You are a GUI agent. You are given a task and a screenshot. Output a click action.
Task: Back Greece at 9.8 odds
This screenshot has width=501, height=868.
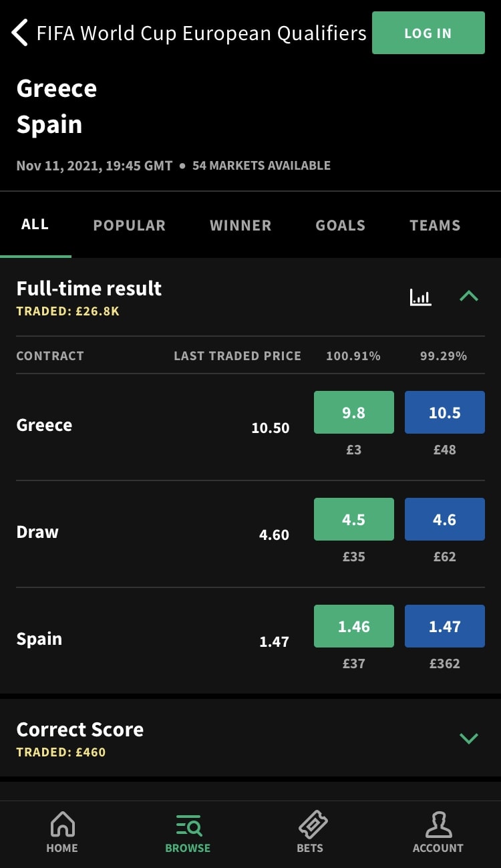pyautogui.click(x=353, y=413)
